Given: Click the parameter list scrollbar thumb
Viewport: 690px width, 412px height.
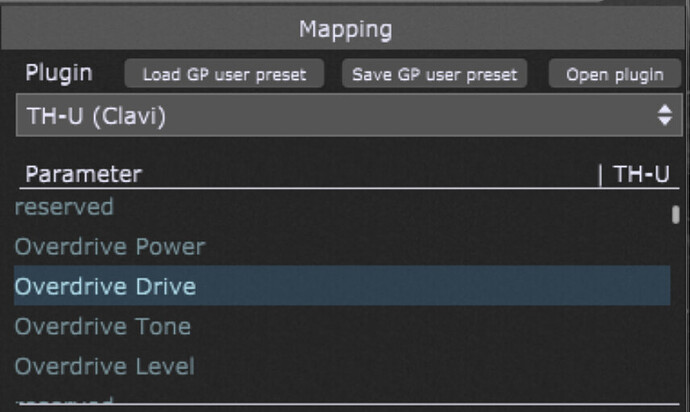Looking at the screenshot, I should (676, 215).
